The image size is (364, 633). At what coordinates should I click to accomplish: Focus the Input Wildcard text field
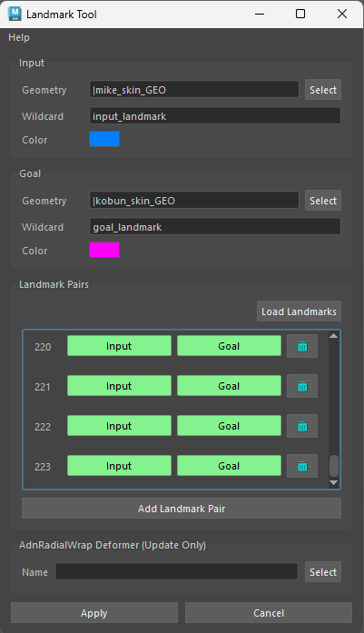pyautogui.click(x=215, y=116)
